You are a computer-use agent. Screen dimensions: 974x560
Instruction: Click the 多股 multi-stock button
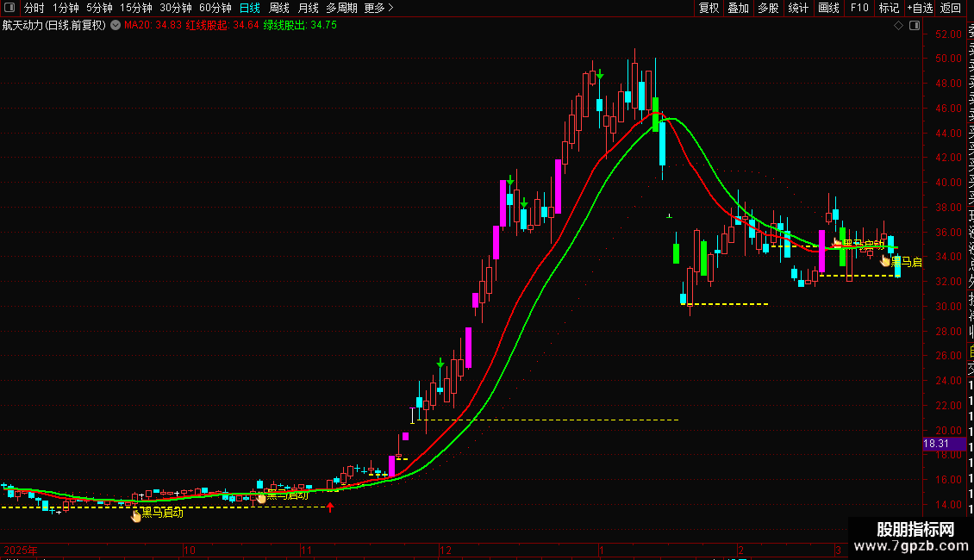click(768, 8)
